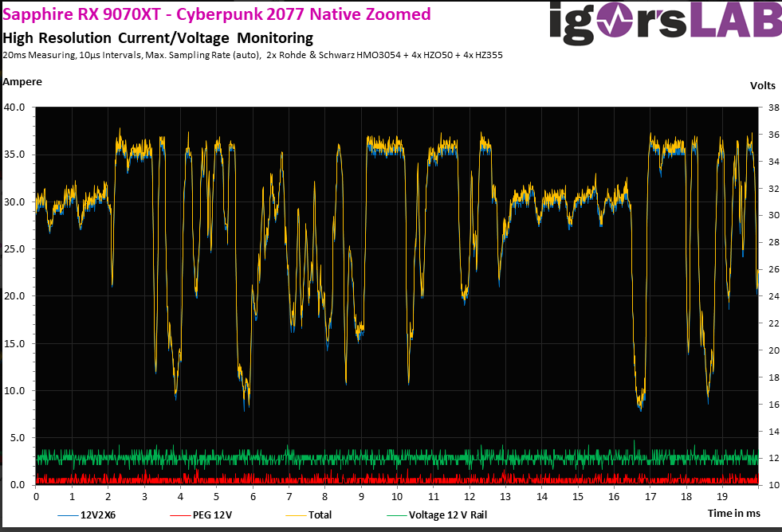Viewport: 782px width, 532px height.
Task: Click the Ampere axis label
Action: 22,82
